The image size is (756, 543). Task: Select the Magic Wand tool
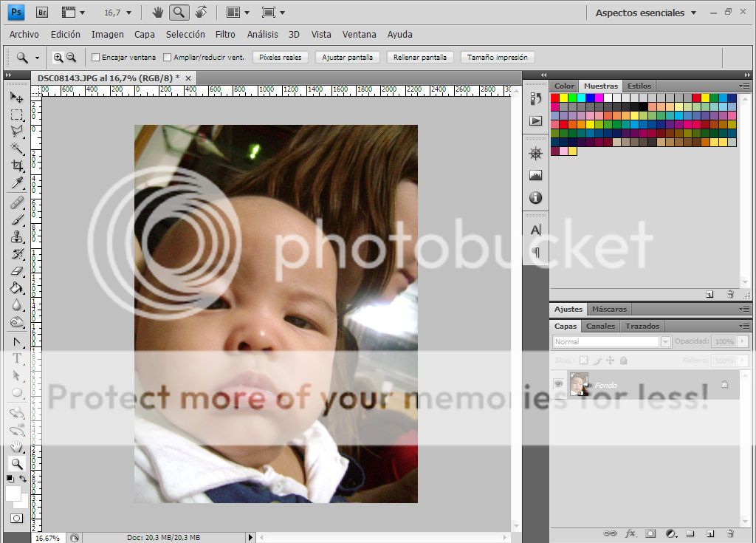[16, 148]
